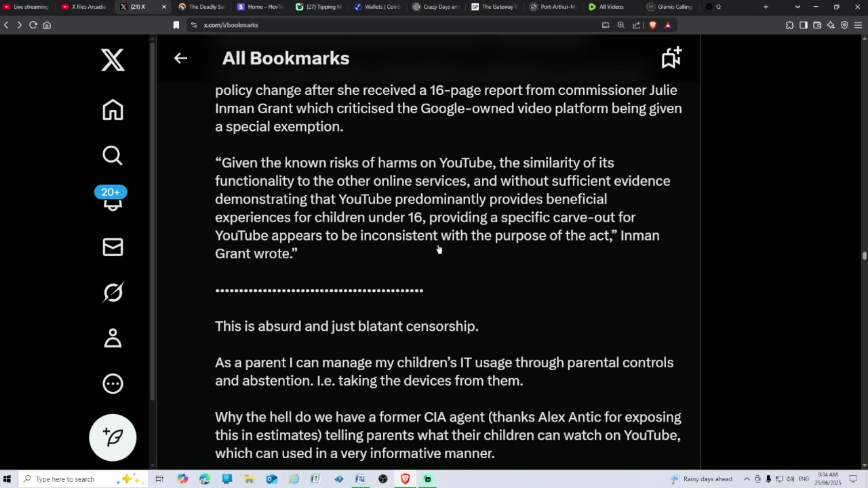868x488 pixels.
Task: Open site information icon beside URL
Action: [x=194, y=25]
